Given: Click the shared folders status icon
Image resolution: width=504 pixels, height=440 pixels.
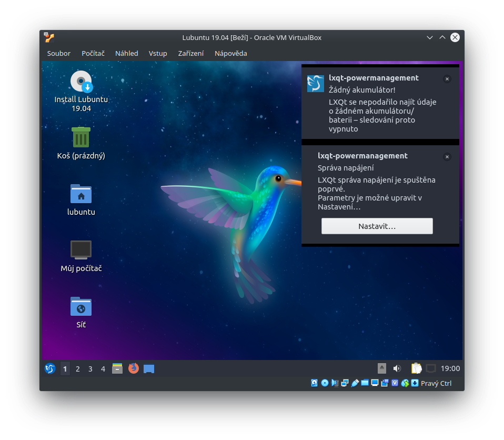Looking at the screenshot, I should [364, 383].
